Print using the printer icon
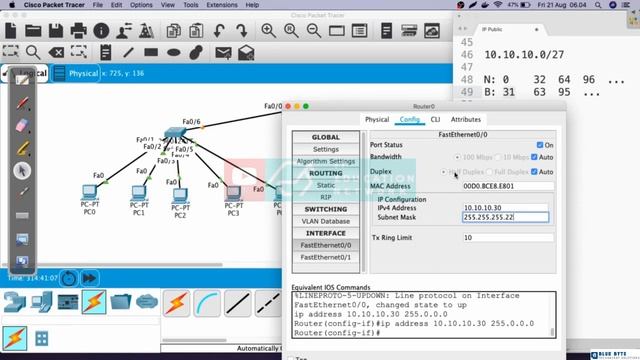This screenshot has width=640, height=360. (78, 31)
